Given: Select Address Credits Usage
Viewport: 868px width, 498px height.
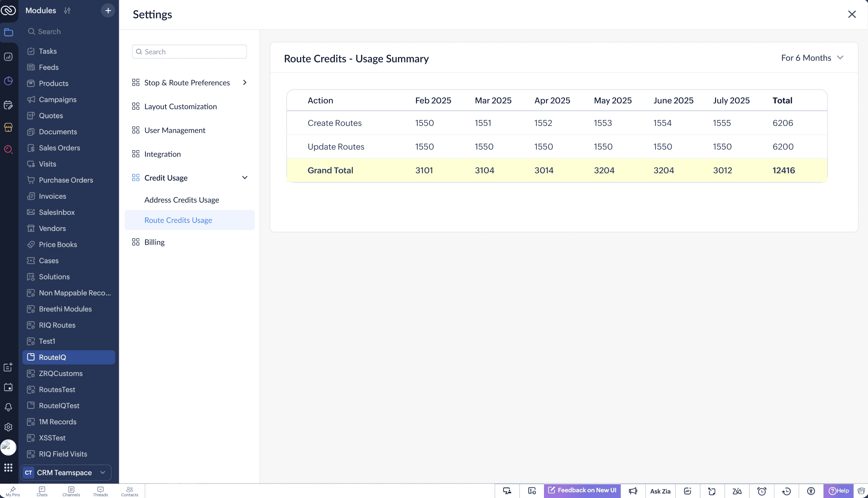Looking at the screenshot, I should 181,200.
